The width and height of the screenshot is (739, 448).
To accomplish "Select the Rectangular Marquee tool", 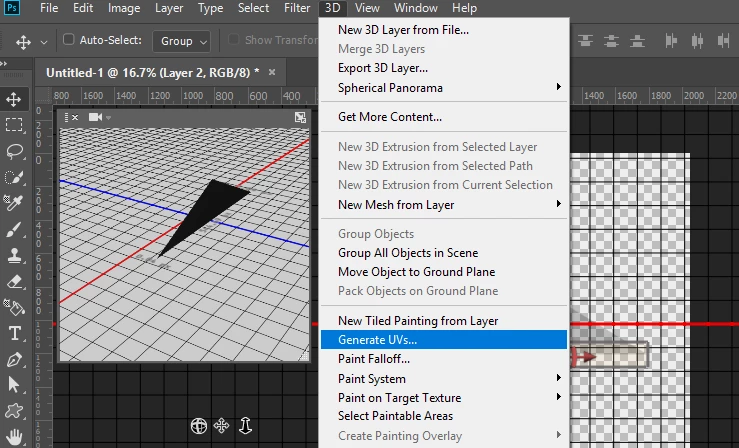I will (14, 125).
